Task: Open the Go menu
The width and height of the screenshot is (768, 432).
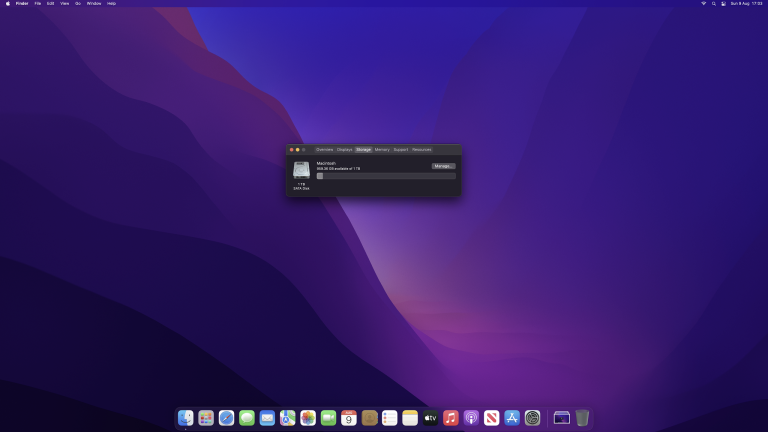Action: point(78,3)
